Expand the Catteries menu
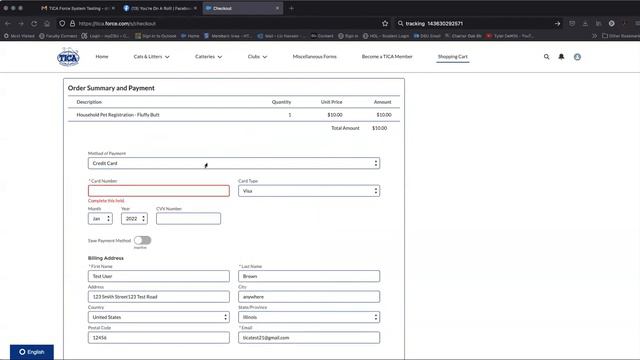This screenshot has height=360, width=640. click(x=209, y=57)
